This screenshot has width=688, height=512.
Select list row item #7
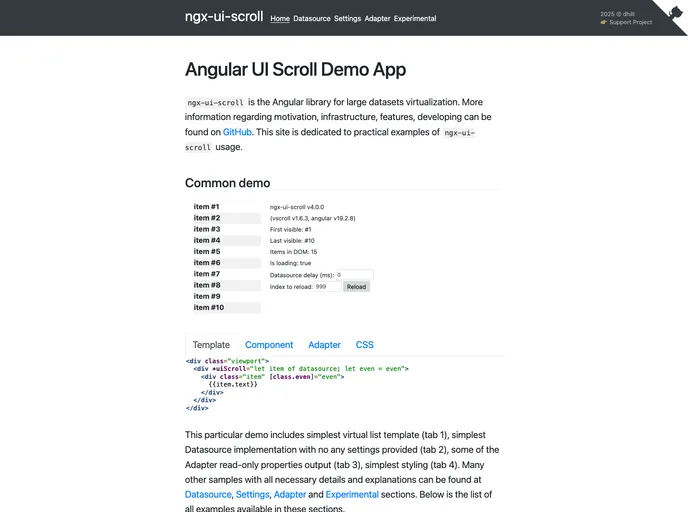[227, 274]
